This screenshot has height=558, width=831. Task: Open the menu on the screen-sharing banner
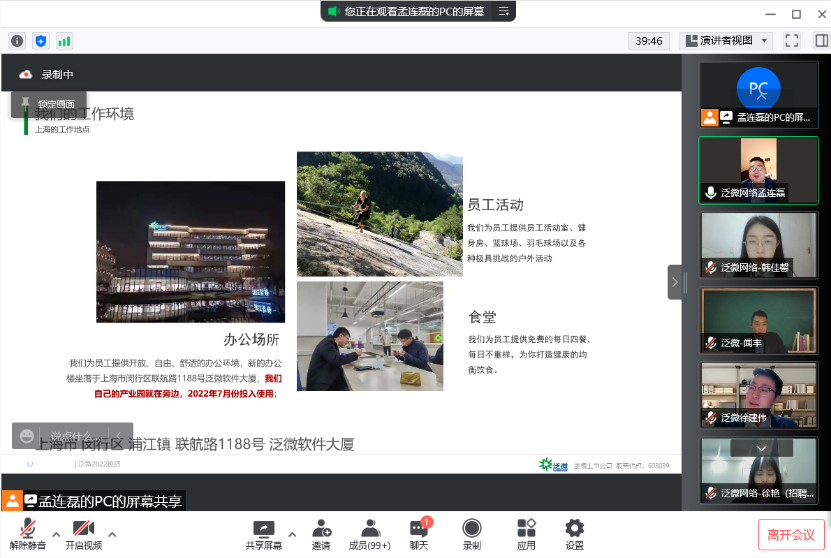click(x=505, y=12)
